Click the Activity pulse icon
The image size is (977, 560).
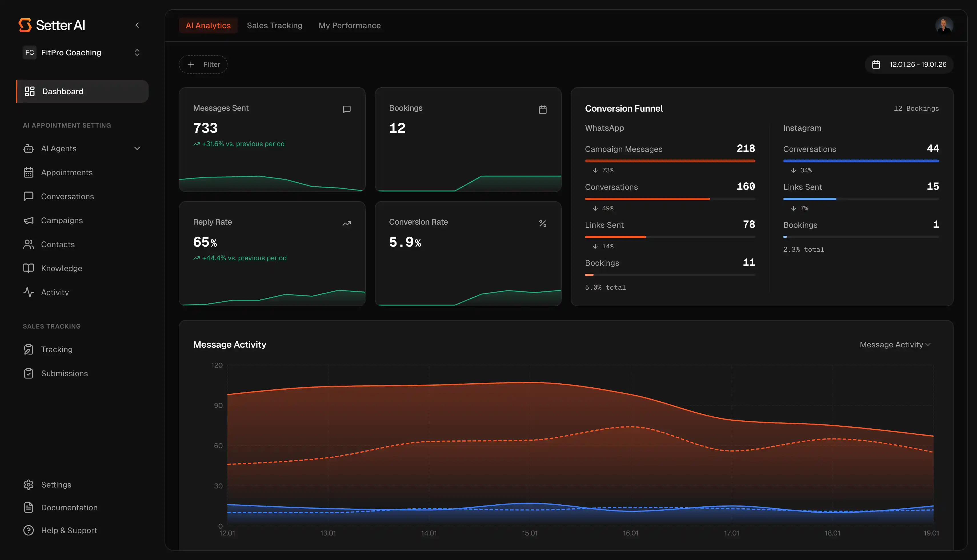29,292
